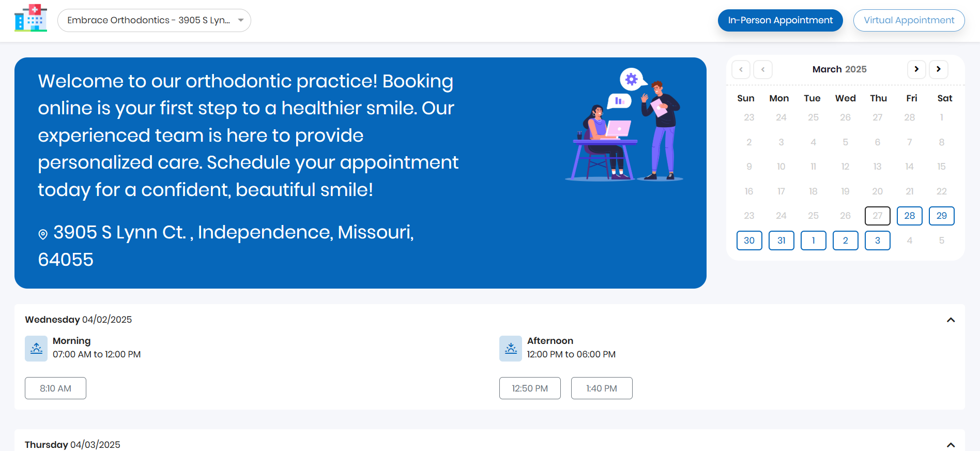
Task: Select the 12:50 PM time slot
Action: point(530,388)
